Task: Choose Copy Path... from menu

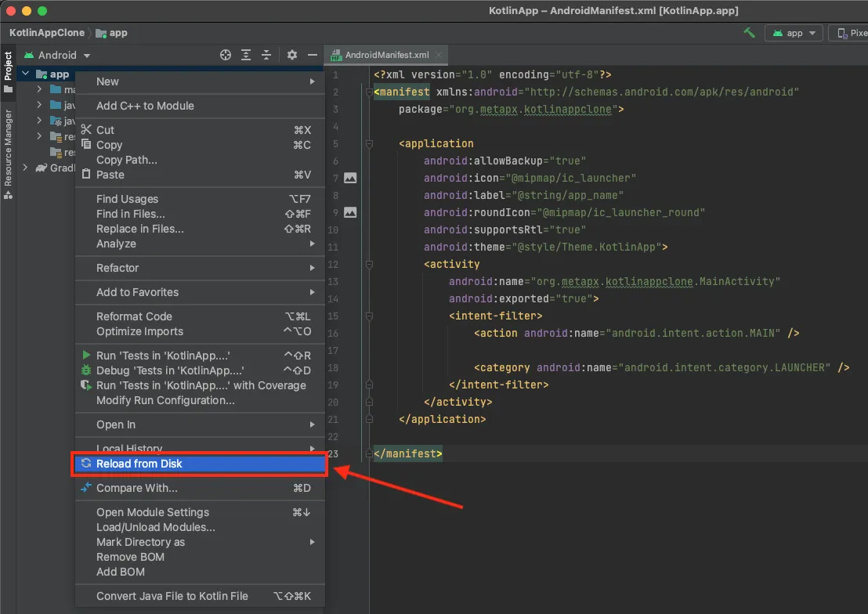Action: coord(200,160)
